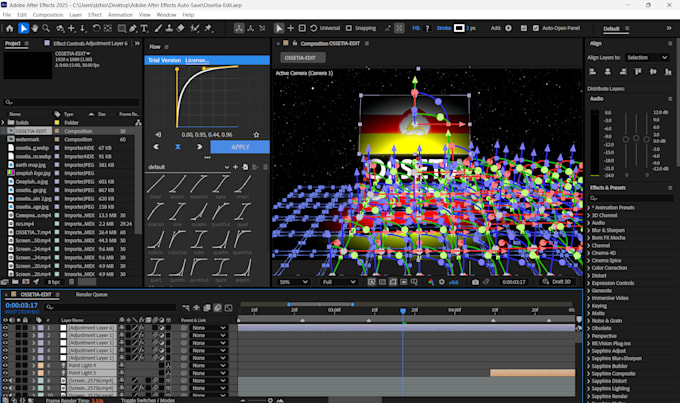This screenshot has width=680, height=403.
Task: Click the comp flowchart icon in Project panel
Action: tap(138, 123)
